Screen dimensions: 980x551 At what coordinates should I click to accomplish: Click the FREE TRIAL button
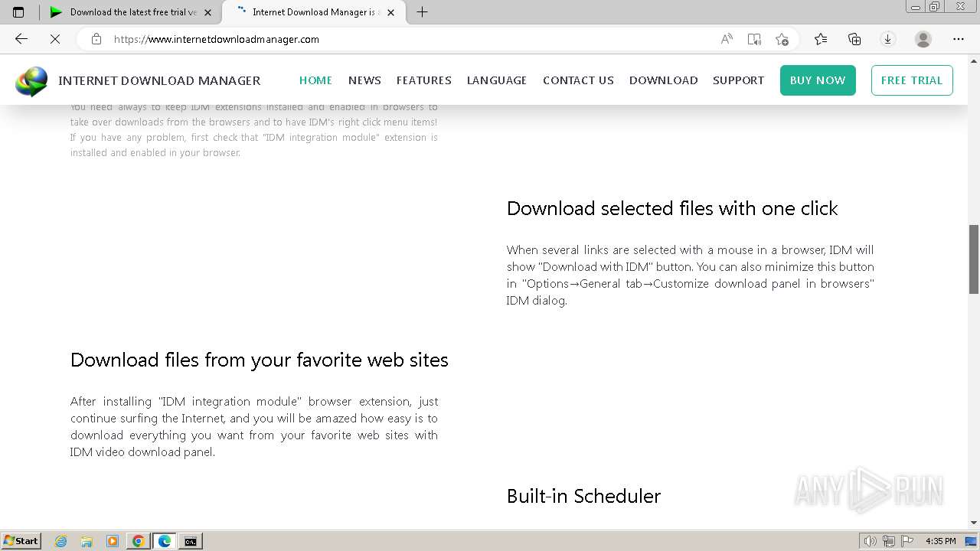click(912, 80)
